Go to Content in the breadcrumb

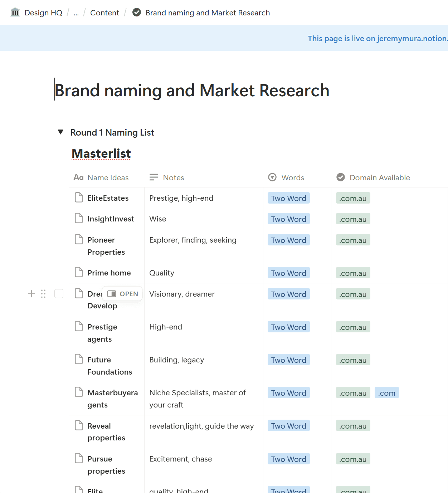coord(104,13)
